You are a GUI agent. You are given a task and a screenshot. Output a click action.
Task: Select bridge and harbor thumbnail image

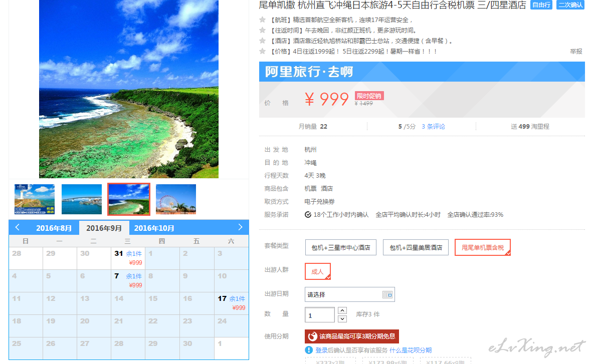[x=81, y=199]
